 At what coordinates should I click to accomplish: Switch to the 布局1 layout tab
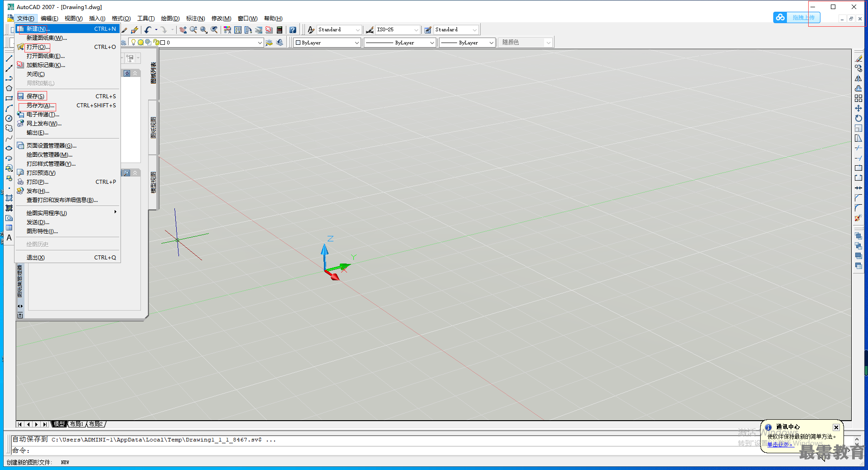coord(77,424)
